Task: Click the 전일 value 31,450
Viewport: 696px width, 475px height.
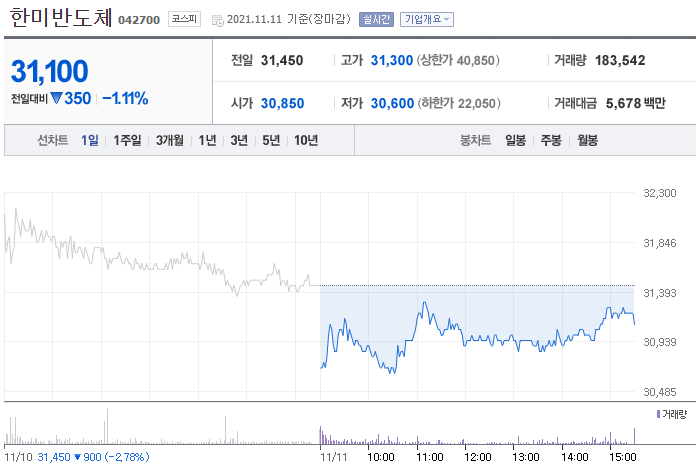Action: click(282, 60)
